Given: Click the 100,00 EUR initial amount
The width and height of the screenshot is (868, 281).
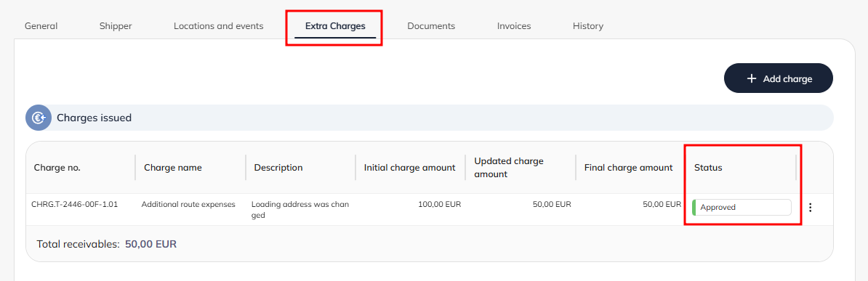Looking at the screenshot, I should [x=440, y=205].
